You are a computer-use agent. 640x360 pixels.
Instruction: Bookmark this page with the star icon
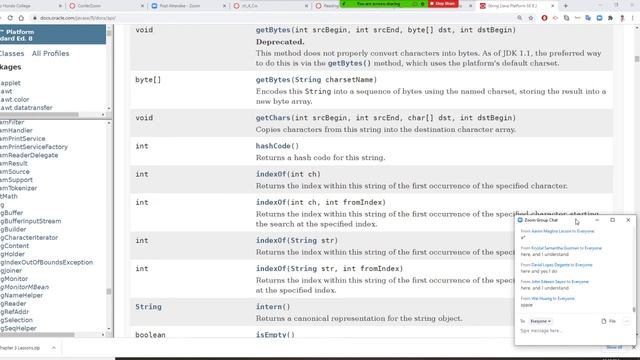pyautogui.click(x=531, y=18)
